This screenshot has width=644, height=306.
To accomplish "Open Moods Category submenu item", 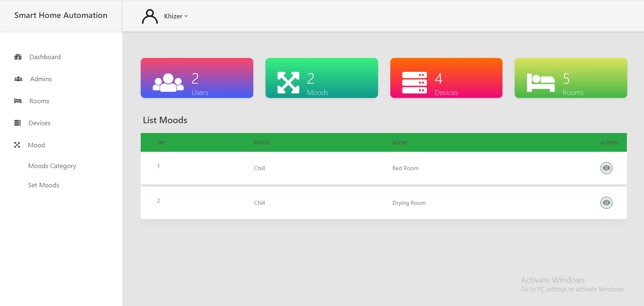I will click(52, 166).
